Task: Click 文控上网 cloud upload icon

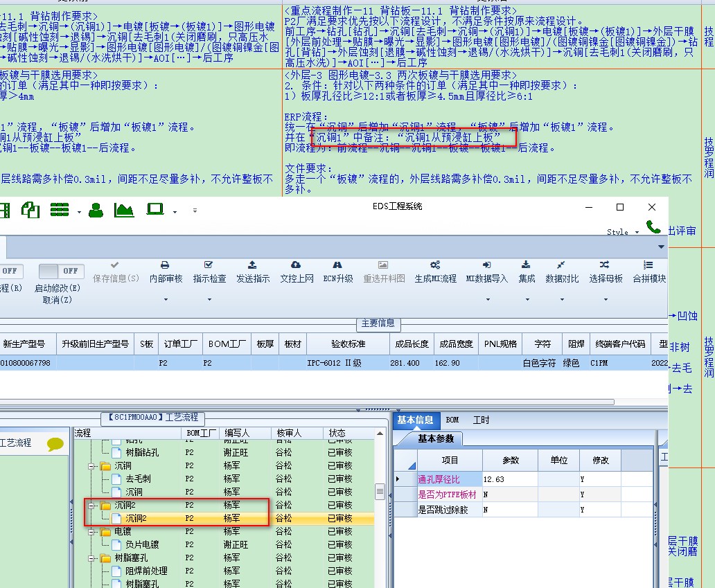Action: 296,265
